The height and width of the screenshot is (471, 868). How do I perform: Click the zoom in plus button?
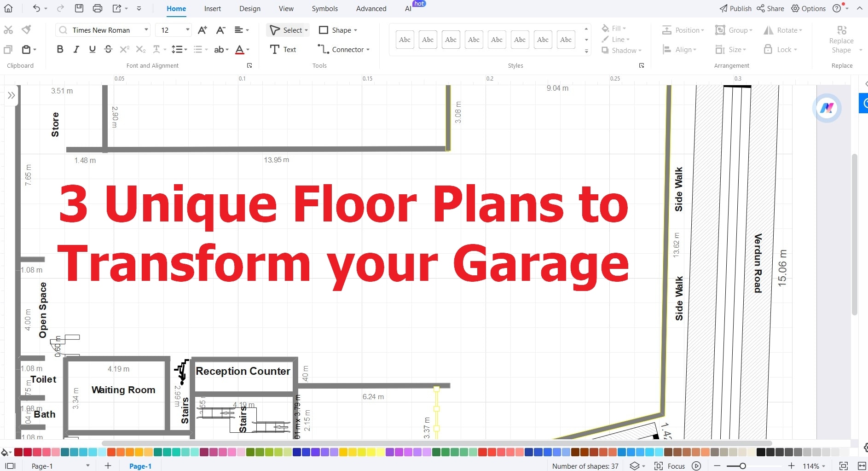pos(791,466)
